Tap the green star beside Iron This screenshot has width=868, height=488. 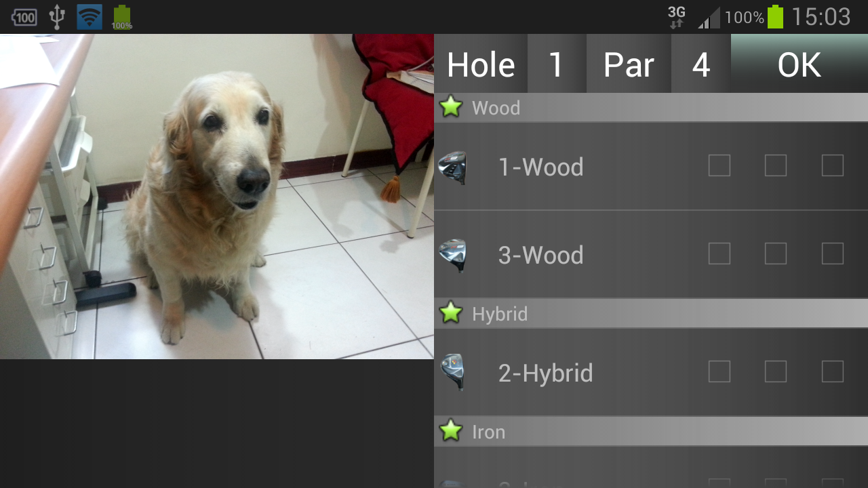[x=451, y=431]
